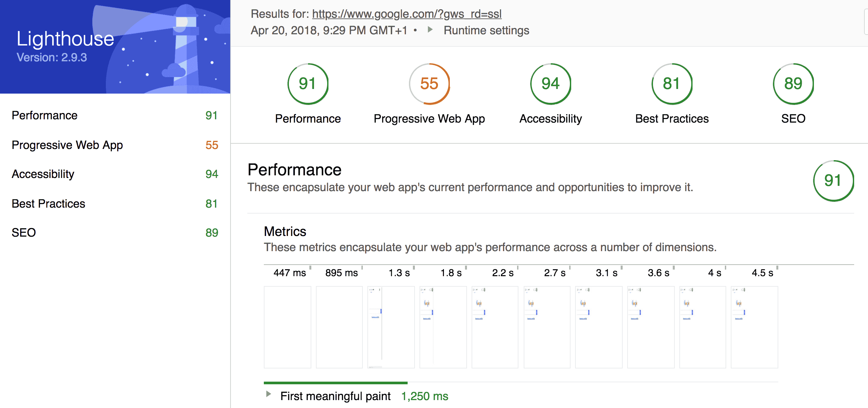
Task: Click the large Performance section gauge 91
Action: tap(833, 181)
